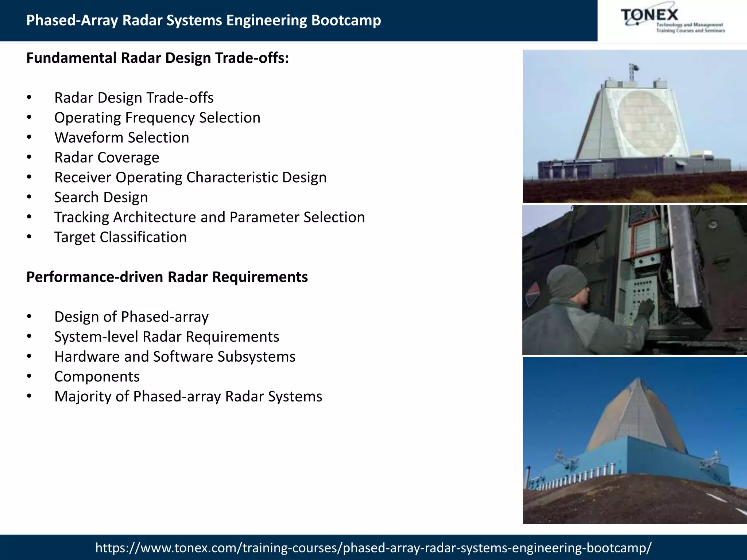Select the technician at control panel photo
Image resolution: width=747 pixels, height=560 pixels.
click(x=634, y=280)
